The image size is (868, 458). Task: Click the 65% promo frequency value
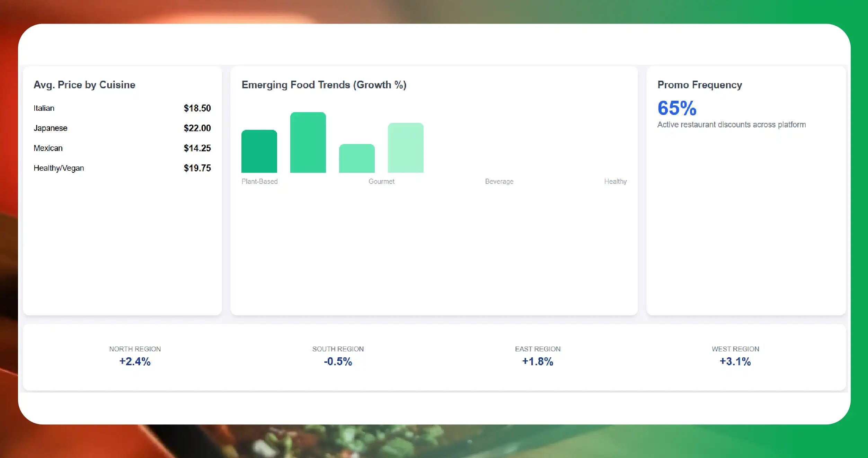click(677, 108)
